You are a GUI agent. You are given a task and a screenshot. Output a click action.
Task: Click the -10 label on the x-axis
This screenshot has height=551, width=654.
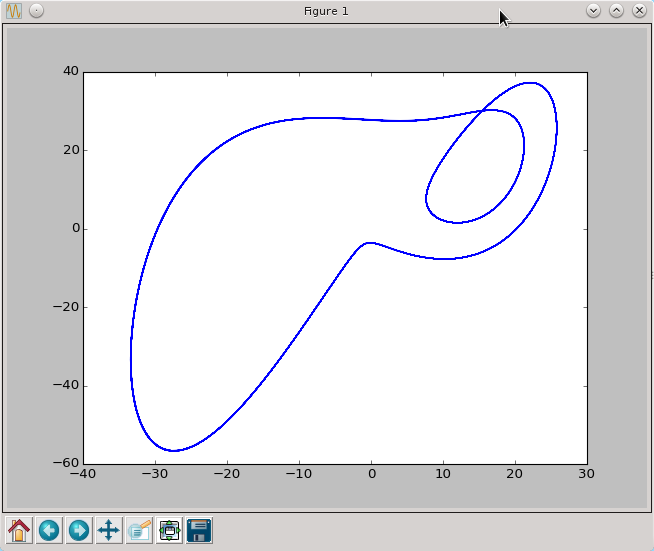coord(297,475)
